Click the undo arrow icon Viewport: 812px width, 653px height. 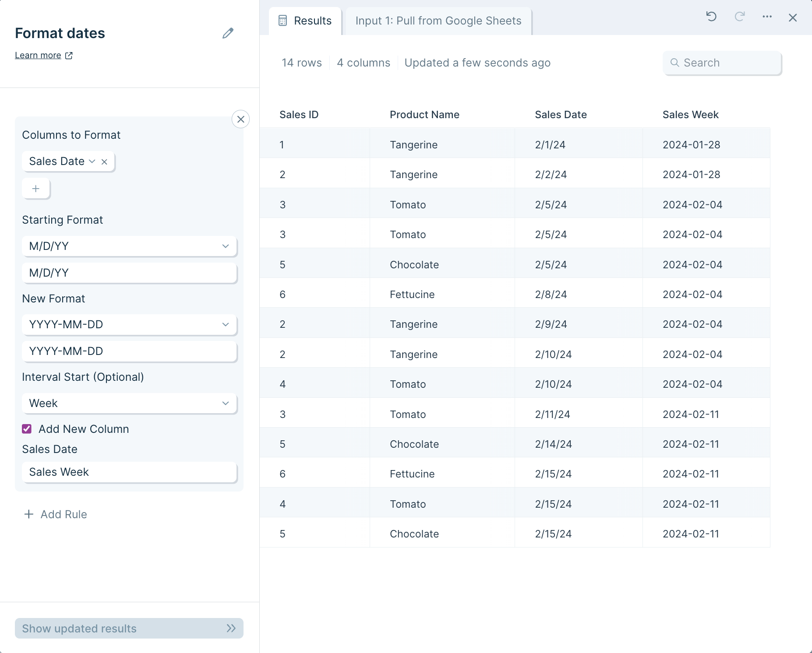coord(711,17)
